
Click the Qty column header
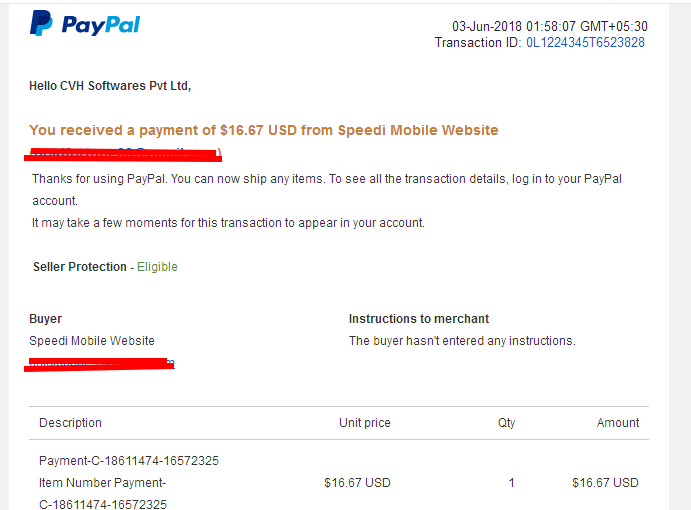[x=506, y=423]
